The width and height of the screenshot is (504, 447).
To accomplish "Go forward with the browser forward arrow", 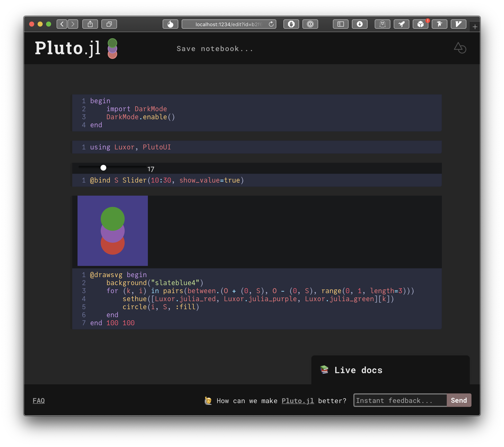I will click(73, 24).
